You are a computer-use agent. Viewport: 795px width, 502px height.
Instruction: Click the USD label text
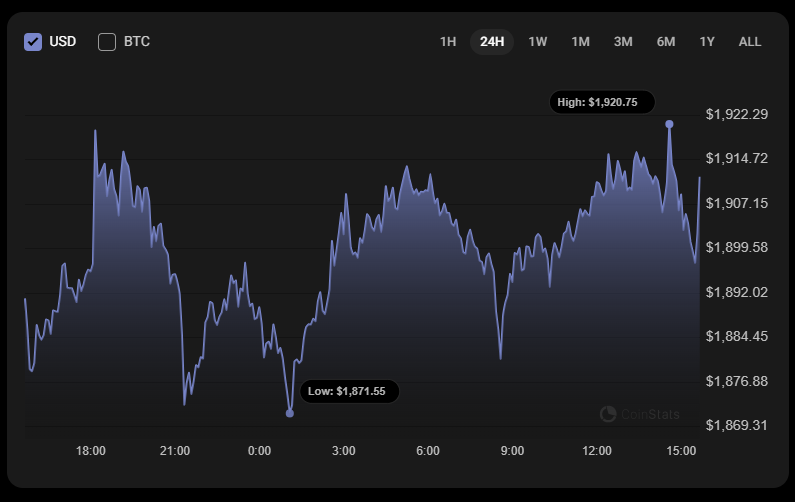[62, 42]
